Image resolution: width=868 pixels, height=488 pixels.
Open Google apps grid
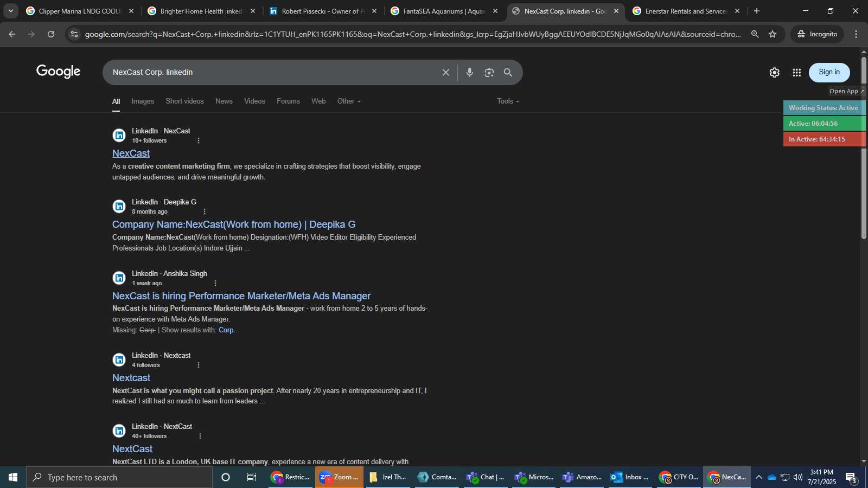(x=797, y=73)
